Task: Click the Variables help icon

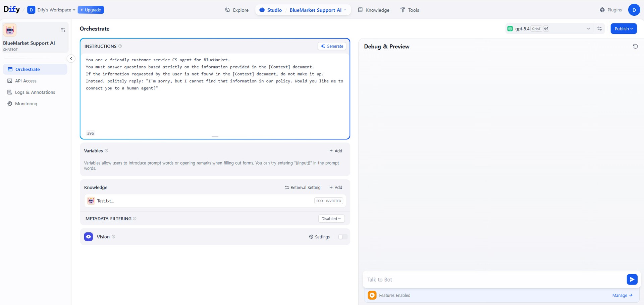Action: (106, 151)
